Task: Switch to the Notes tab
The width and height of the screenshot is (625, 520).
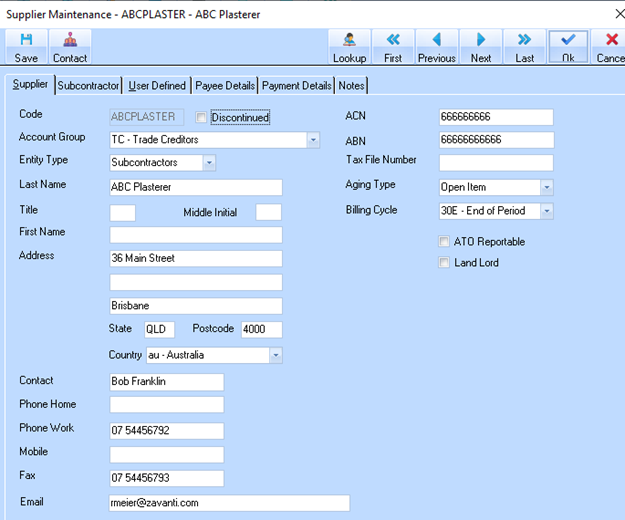Action: pyautogui.click(x=352, y=86)
